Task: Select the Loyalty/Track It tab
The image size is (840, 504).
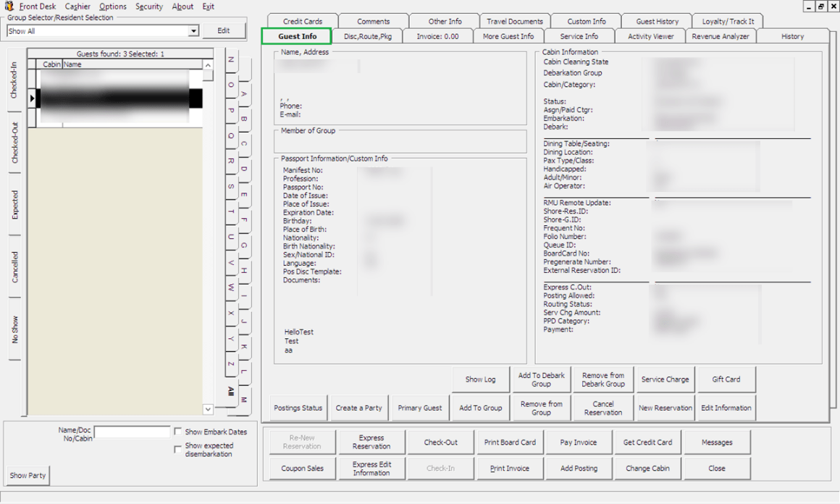Action: (728, 21)
